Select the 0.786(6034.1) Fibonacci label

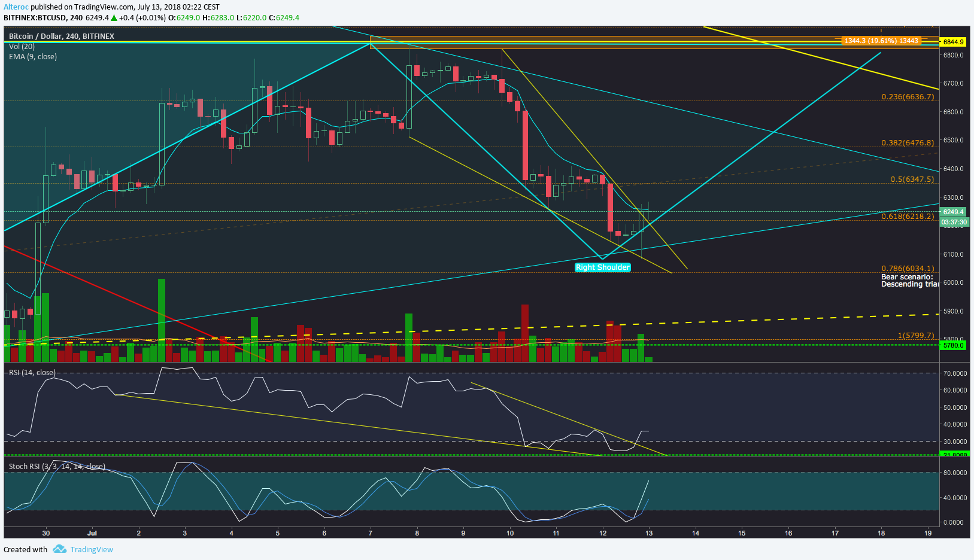pyautogui.click(x=908, y=269)
